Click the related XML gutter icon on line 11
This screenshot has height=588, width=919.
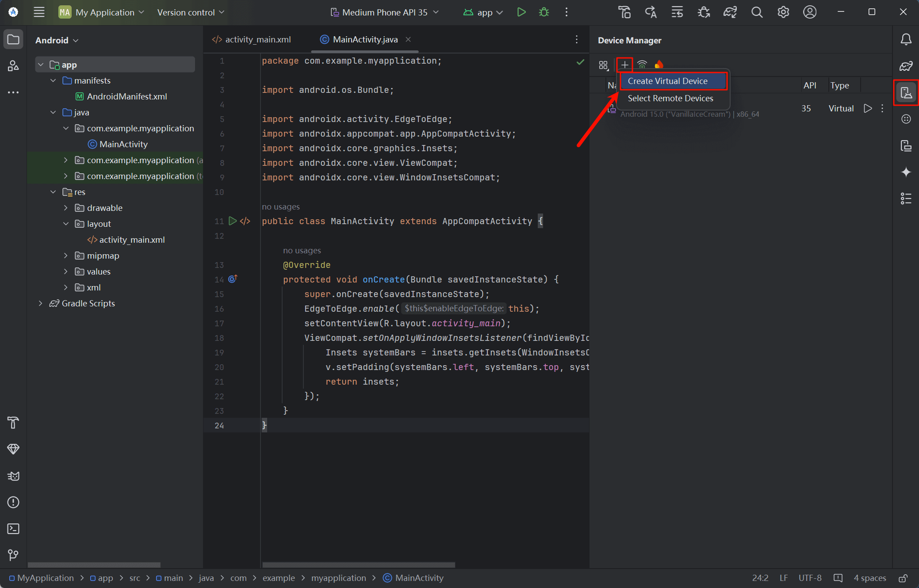tap(245, 221)
